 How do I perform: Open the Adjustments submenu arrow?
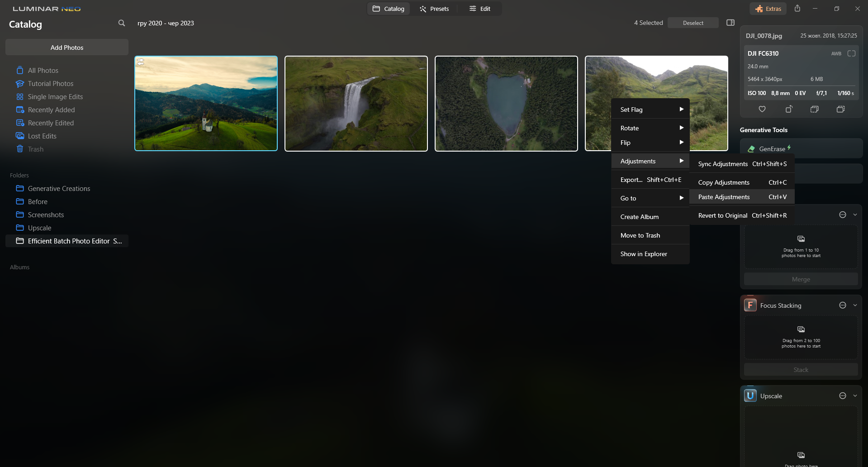click(681, 161)
